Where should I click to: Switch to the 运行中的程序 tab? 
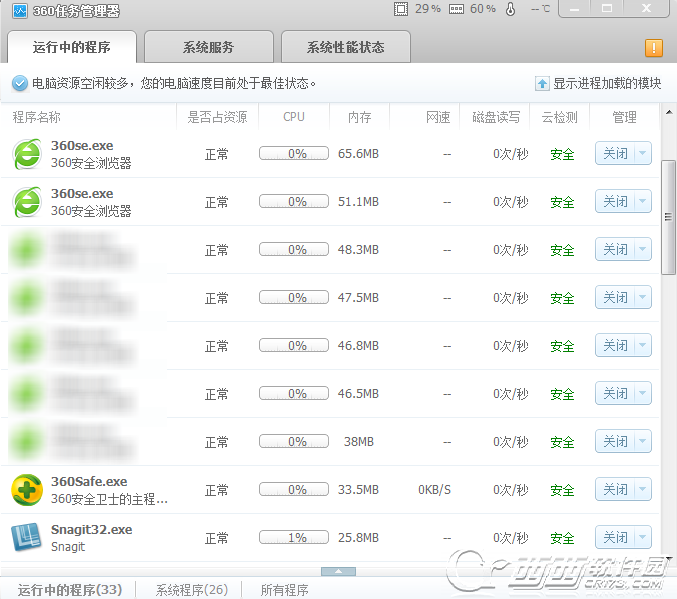coord(72,47)
